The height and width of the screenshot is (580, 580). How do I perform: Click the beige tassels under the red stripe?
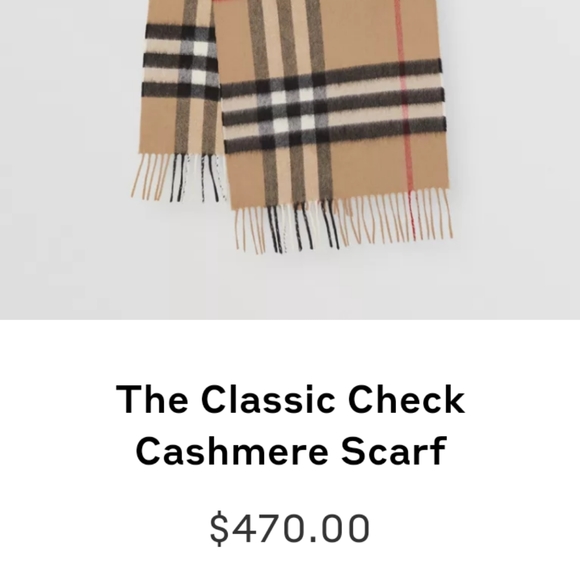412,213
